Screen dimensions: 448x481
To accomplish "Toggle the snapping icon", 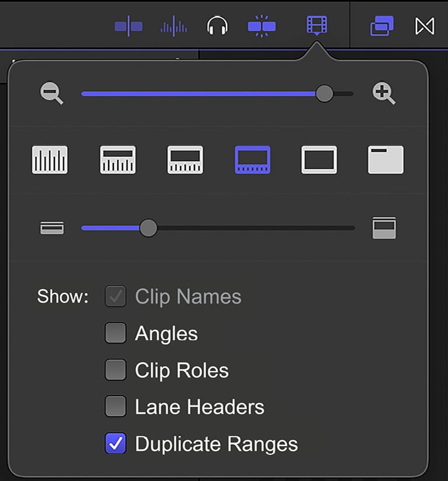I will click(262, 26).
